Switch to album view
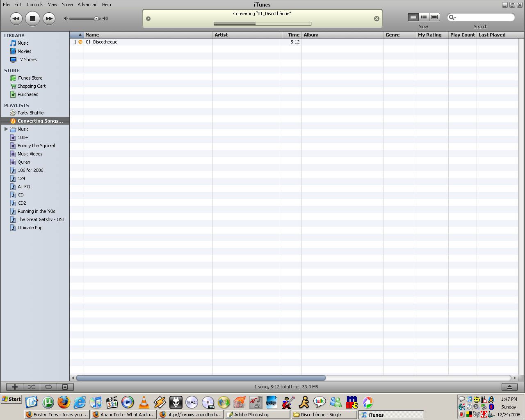The width and height of the screenshot is (525, 420). pos(424,17)
